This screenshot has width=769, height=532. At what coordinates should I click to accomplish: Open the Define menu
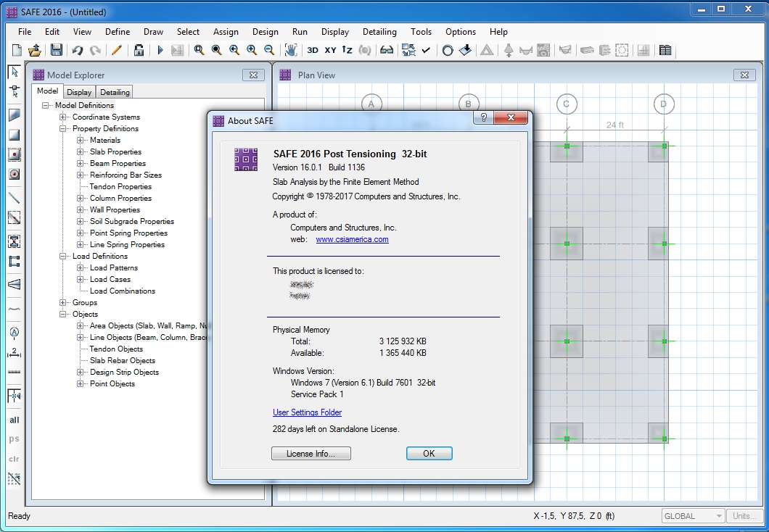[118, 32]
